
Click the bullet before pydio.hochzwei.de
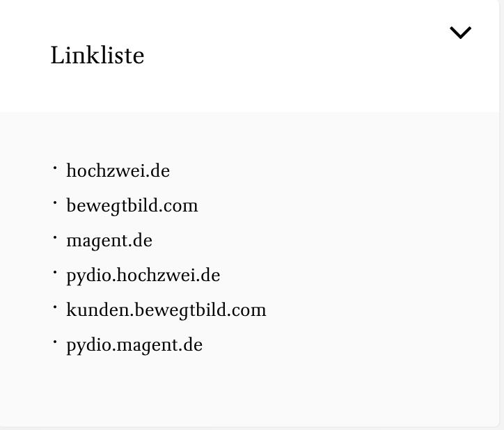click(55, 273)
